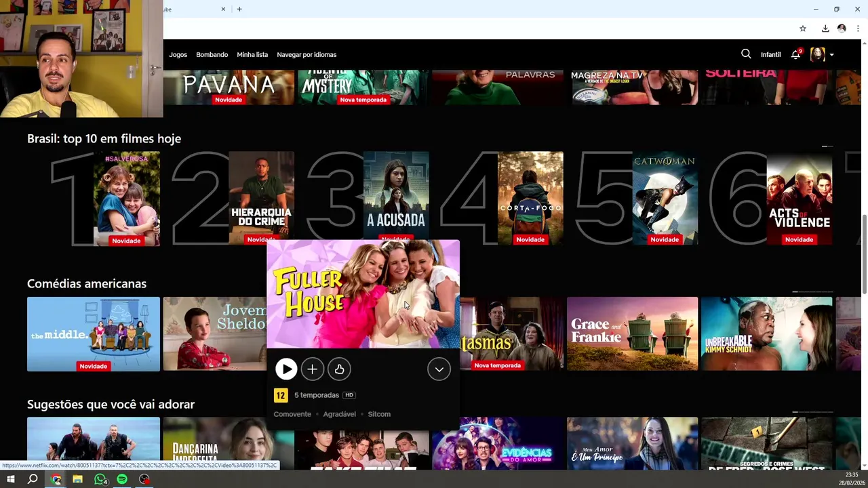Screen dimensions: 868x488
Task: Play Fuller House
Action: click(286, 369)
